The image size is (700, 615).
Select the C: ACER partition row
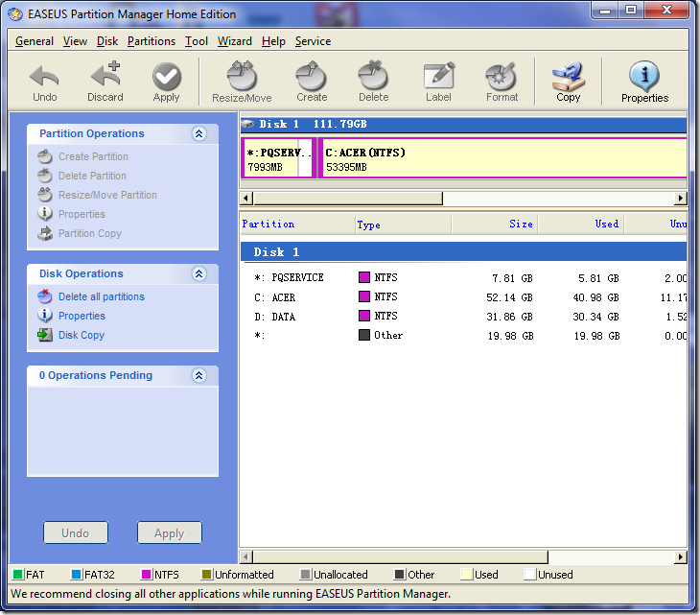[x=464, y=297]
